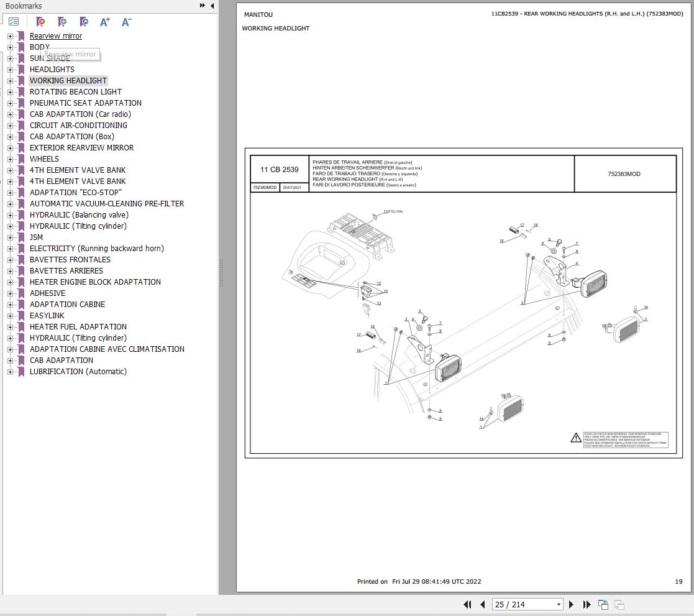Click the bookmark flag beside ADHESIVE
Viewport: 694px width, 616px height.
tap(21, 293)
